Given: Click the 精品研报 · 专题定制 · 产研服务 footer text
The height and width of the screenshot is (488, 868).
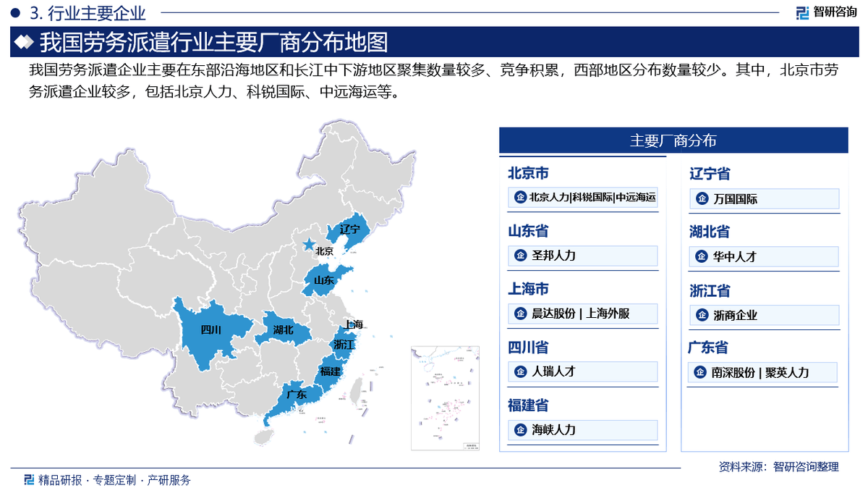Looking at the screenshot, I should pos(114,479).
